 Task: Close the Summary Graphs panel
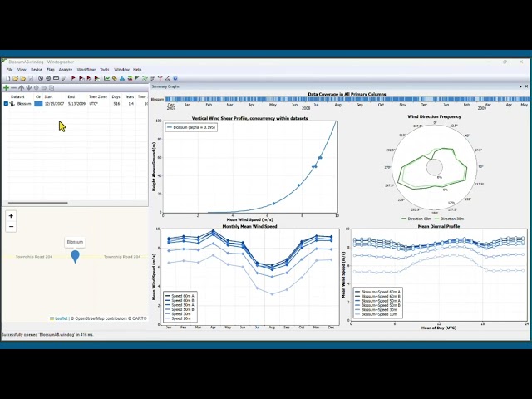point(526,86)
